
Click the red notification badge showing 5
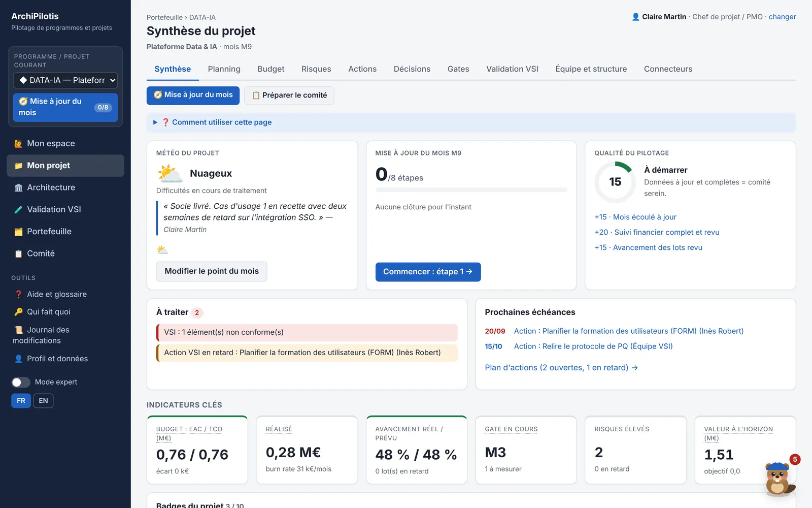(795, 459)
